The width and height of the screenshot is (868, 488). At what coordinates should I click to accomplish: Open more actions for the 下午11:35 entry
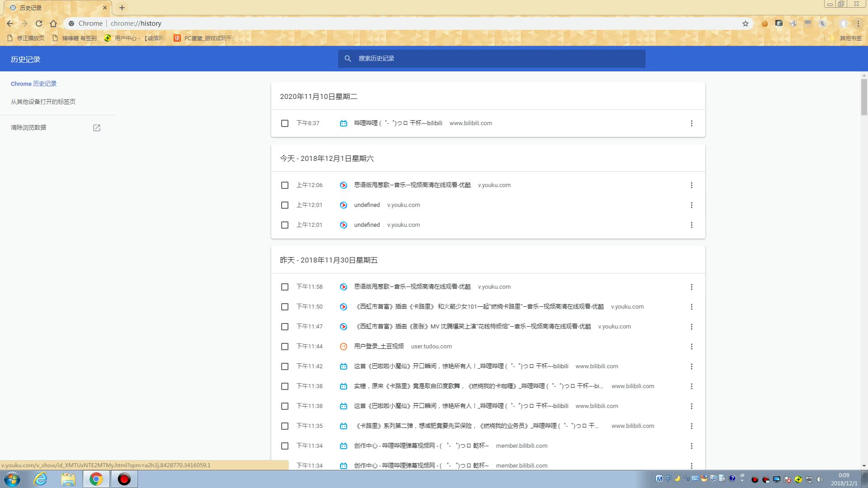pos(691,426)
